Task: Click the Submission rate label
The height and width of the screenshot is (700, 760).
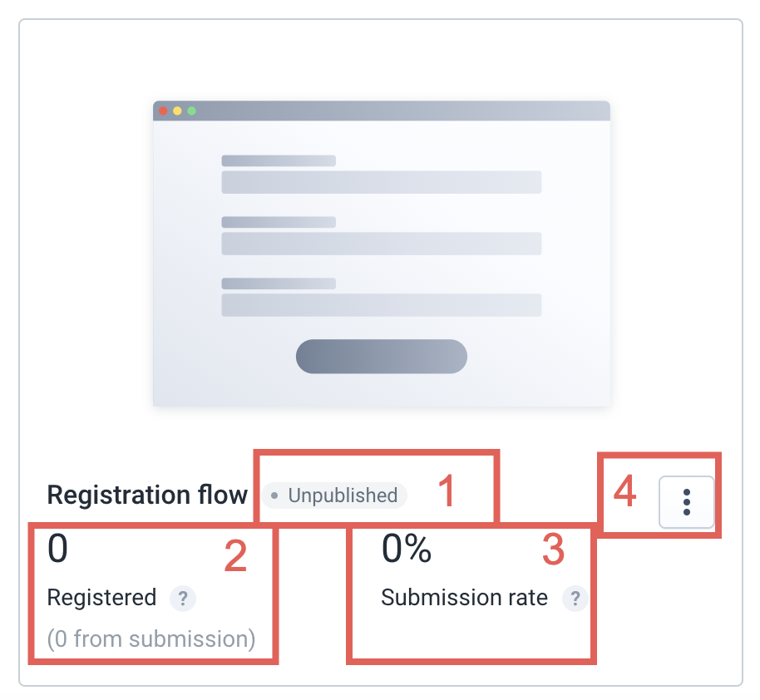Action: [x=464, y=597]
